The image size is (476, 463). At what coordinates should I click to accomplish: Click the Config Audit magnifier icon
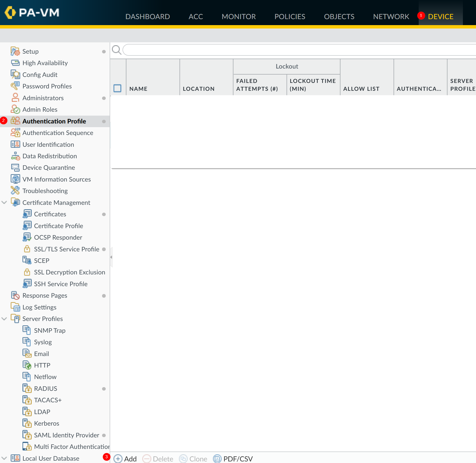tap(15, 75)
